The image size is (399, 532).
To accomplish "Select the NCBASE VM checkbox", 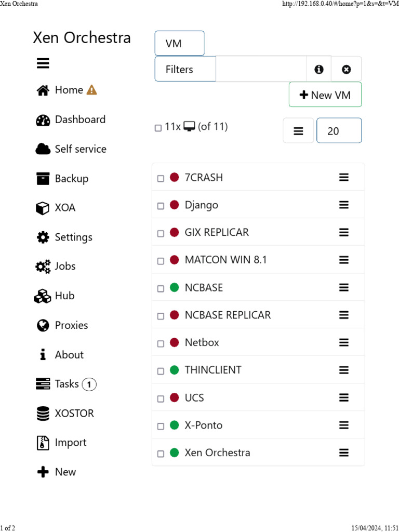I will 161,288.
